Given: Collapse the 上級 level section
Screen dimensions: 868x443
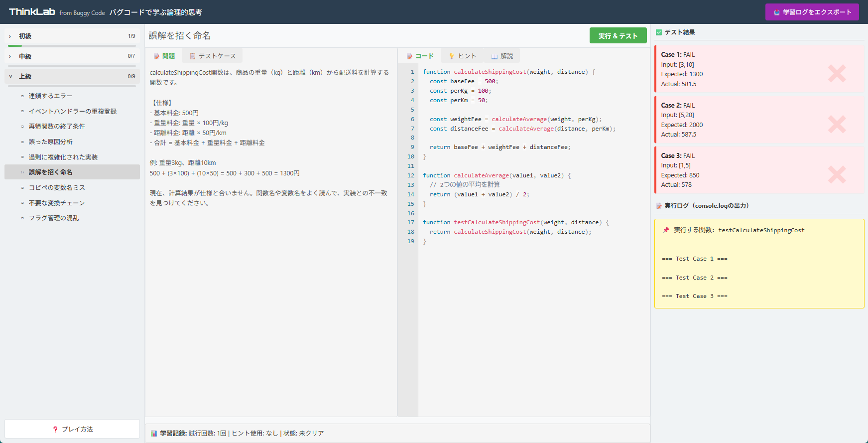Looking at the screenshot, I should coord(72,76).
